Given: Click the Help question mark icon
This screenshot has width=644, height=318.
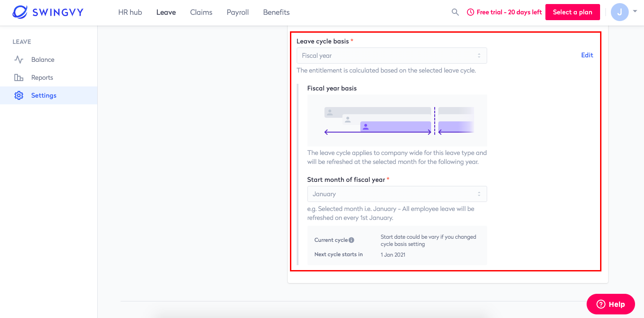Looking at the screenshot, I should (x=601, y=304).
